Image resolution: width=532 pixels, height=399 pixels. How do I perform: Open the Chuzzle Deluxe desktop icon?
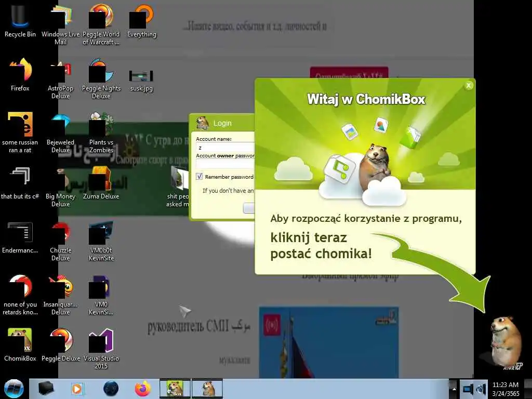(60, 241)
